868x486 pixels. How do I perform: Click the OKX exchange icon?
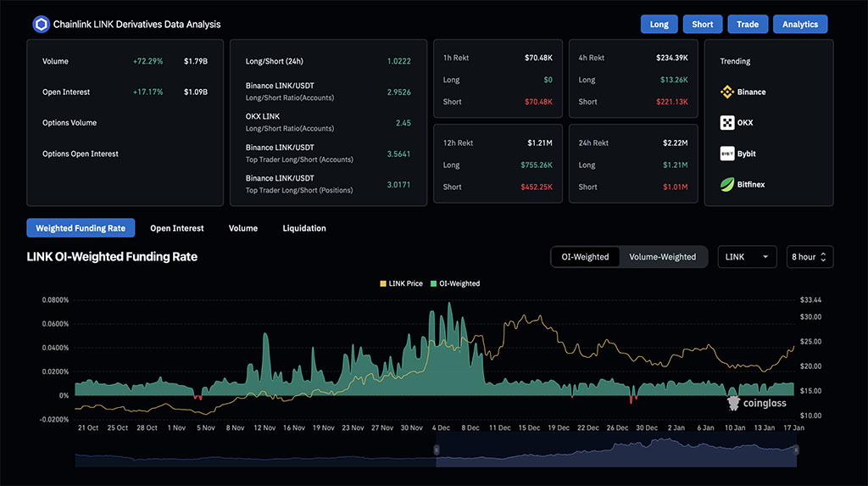[726, 123]
